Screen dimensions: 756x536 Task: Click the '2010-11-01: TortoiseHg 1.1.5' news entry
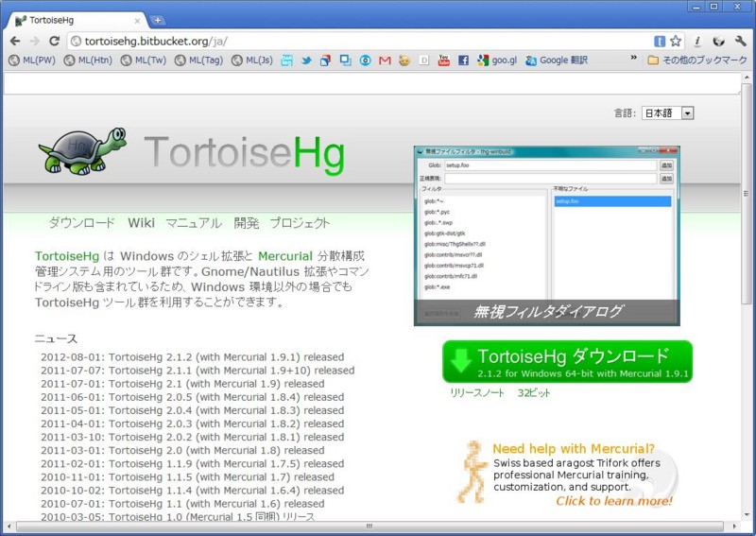pyautogui.click(x=187, y=477)
